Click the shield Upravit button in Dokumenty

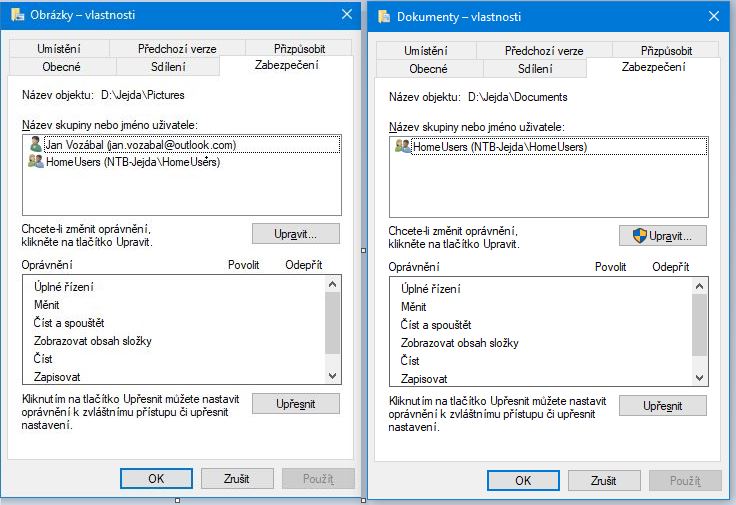(x=662, y=236)
